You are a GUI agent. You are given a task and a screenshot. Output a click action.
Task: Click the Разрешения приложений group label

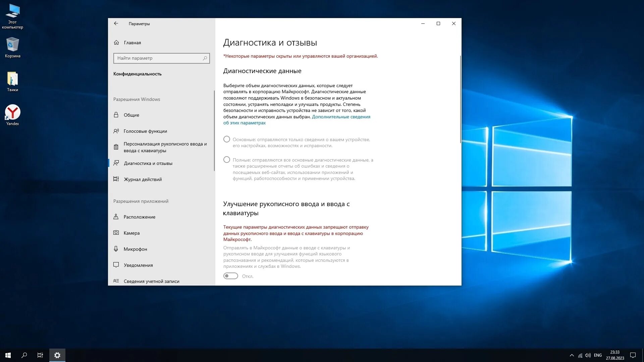[x=141, y=201]
